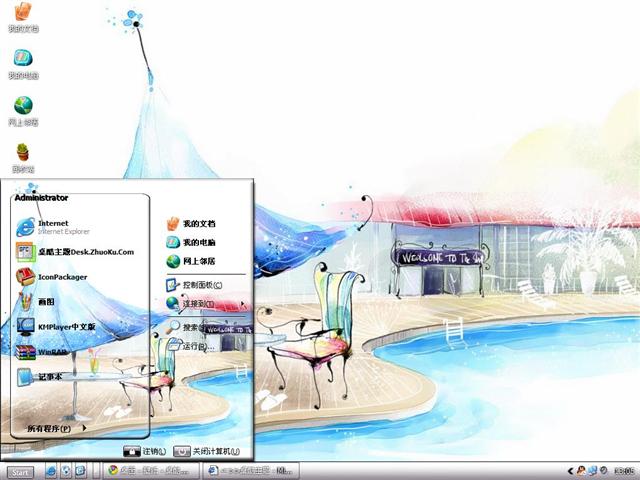The width and height of the screenshot is (640, 480).
Task: Click the third quick launch icon
Action: click(80, 471)
